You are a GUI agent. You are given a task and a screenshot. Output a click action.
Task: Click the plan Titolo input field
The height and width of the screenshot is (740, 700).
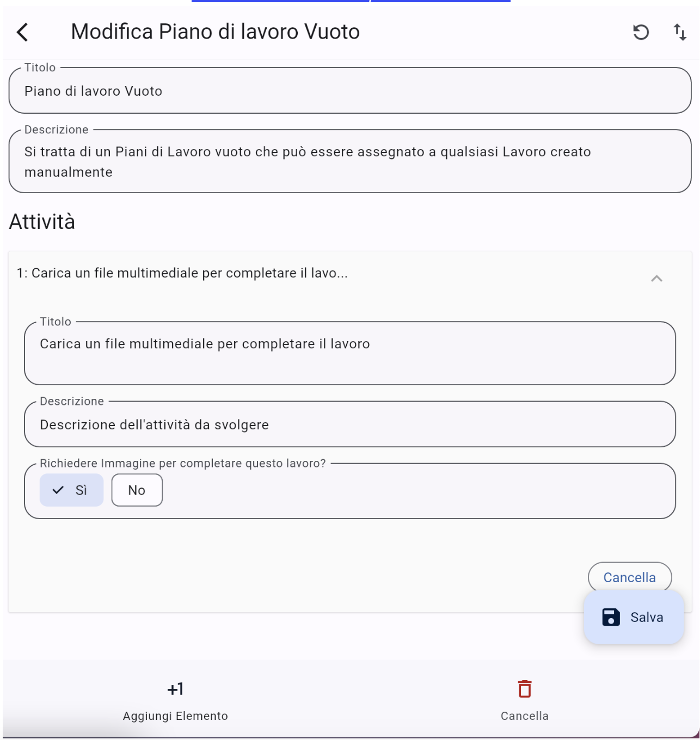350,91
